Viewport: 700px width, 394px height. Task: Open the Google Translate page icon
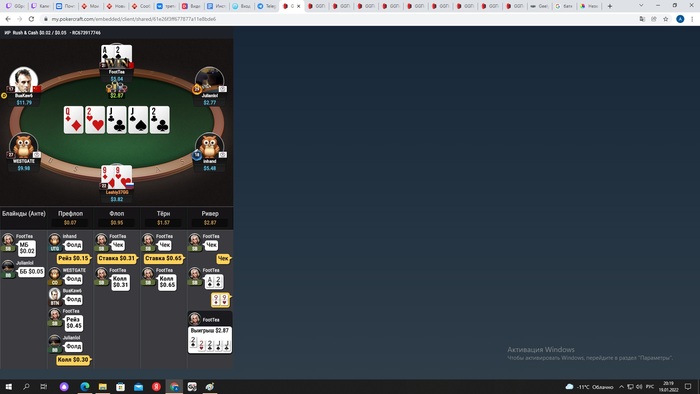click(x=642, y=19)
